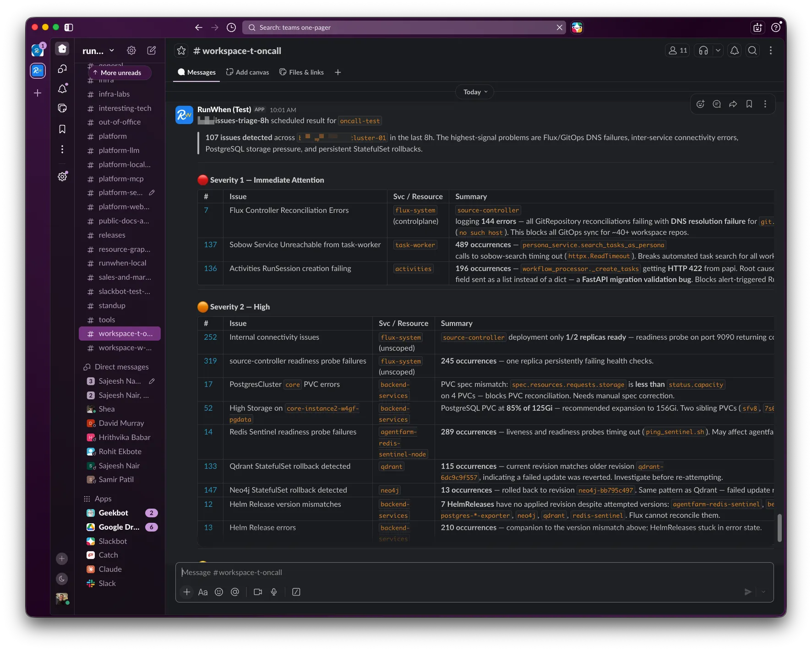Add a workspace with plus icon
The height and width of the screenshot is (651, 812).
(x=38, y=93)
